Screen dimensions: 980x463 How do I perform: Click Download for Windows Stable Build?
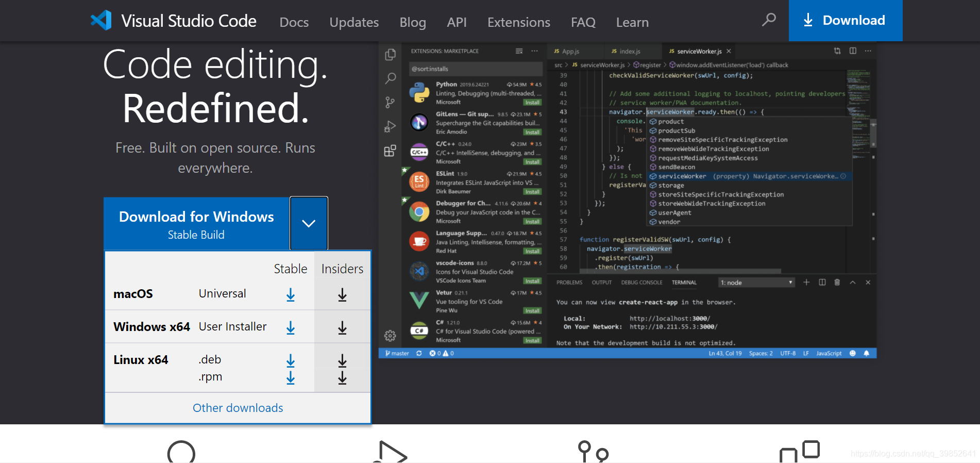click(x=196, y=224)
